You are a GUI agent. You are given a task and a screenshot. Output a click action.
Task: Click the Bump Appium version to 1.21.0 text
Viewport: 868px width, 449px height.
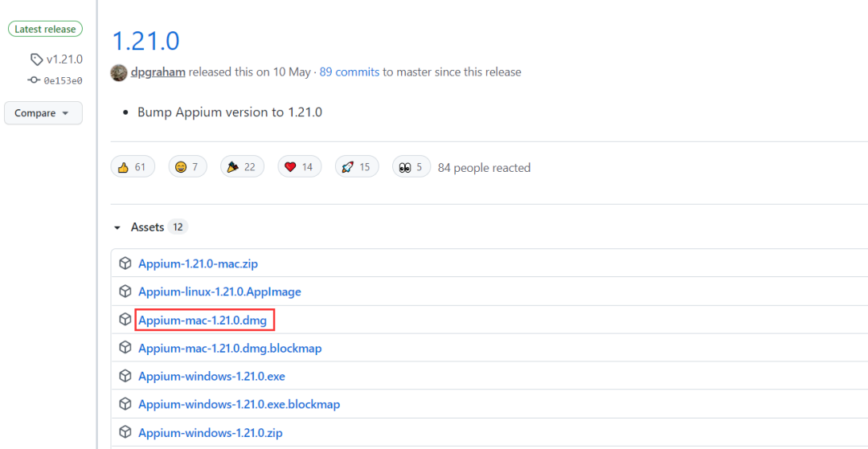(x=230, y=112)
